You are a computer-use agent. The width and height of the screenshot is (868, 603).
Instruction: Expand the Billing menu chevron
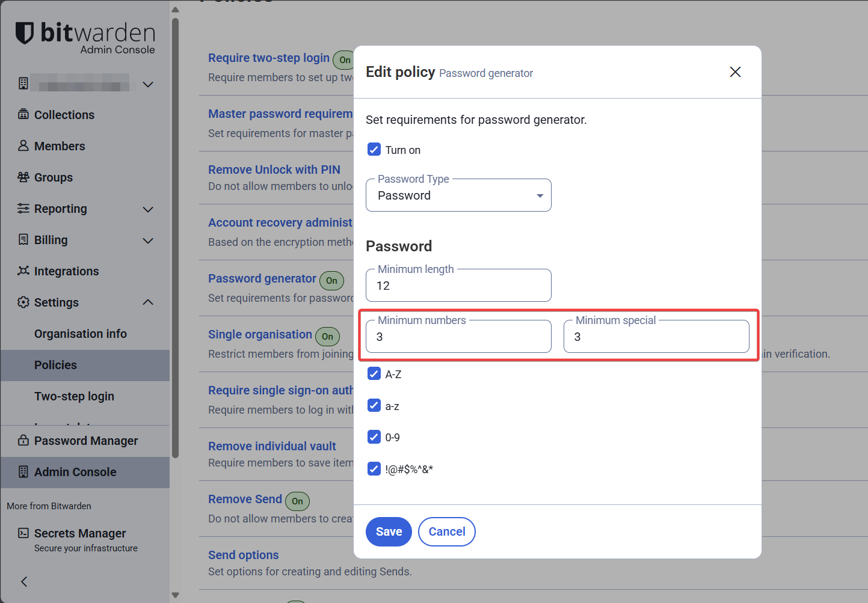click(148, 240)
